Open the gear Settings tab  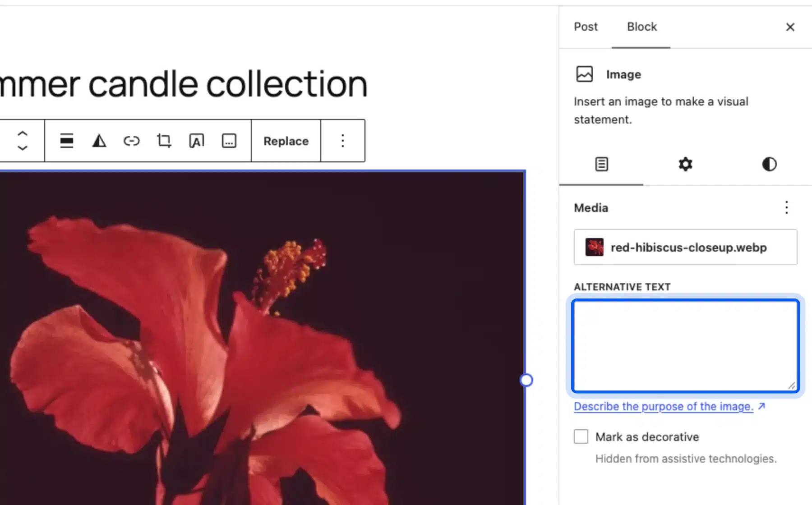point(685,164)
